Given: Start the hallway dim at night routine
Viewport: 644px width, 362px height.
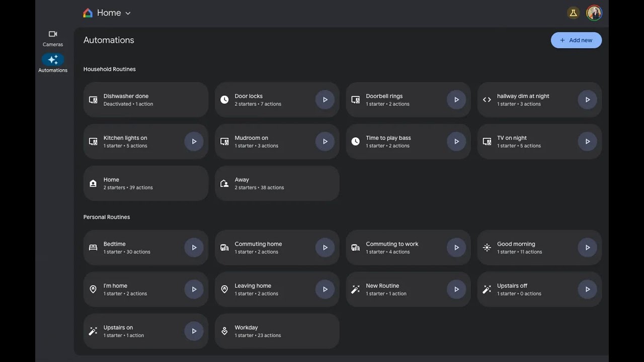Looking at the screenshot, I should click(587, 100).
